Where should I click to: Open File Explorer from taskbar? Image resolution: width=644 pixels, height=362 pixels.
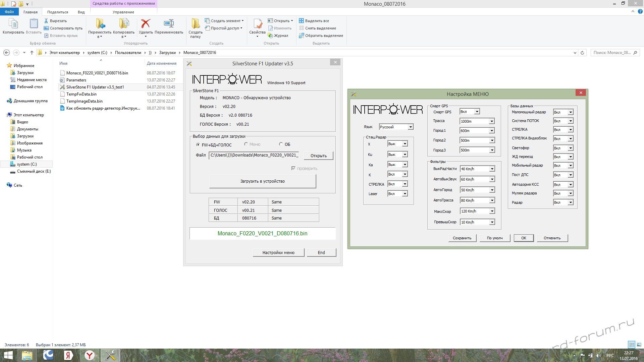pyautogui.click(x=27, y=355)
